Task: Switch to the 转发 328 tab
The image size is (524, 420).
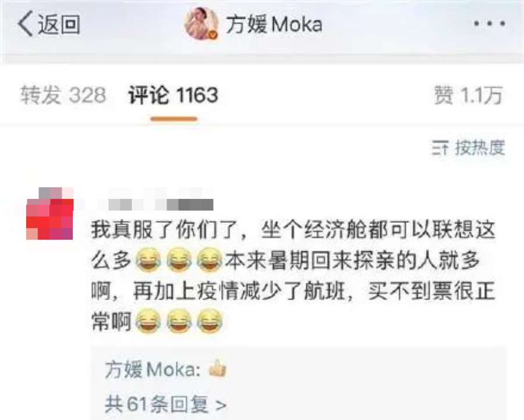Action: point(63,95)
